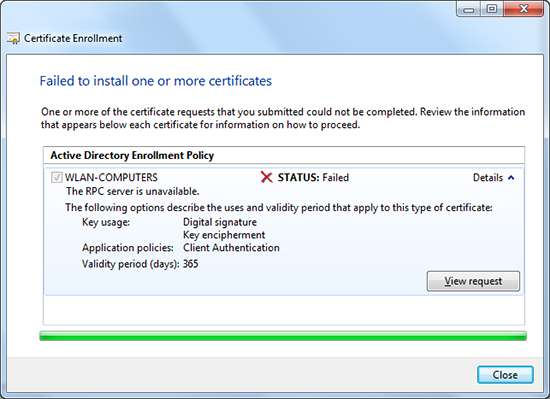Click 'The RPC server is unavailable.' message

point(133,191)
